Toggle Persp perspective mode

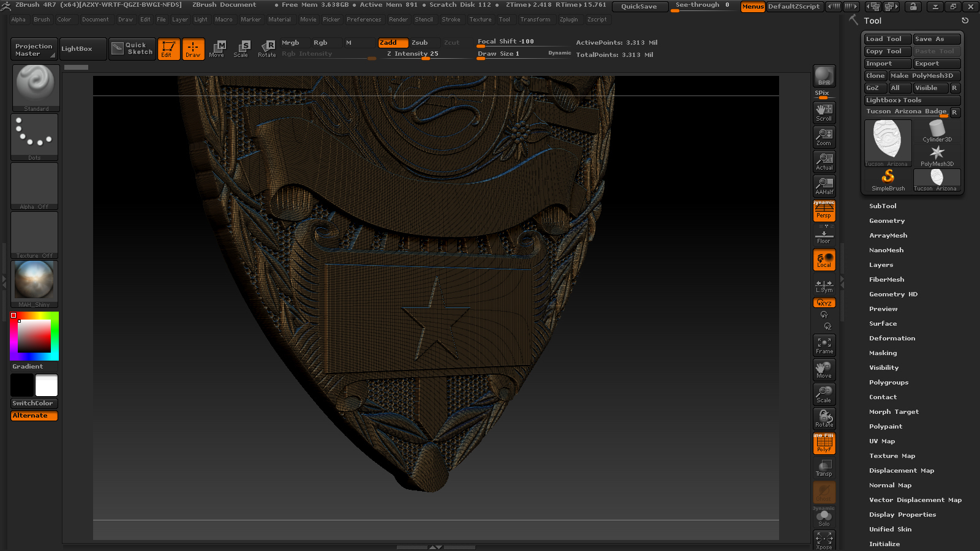tap(824, 211)
